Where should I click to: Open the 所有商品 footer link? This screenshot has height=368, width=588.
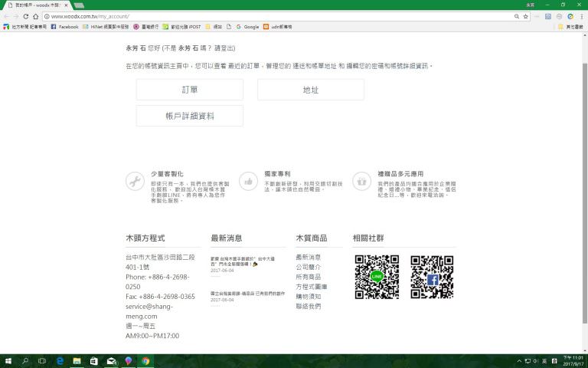click(308, 277)
